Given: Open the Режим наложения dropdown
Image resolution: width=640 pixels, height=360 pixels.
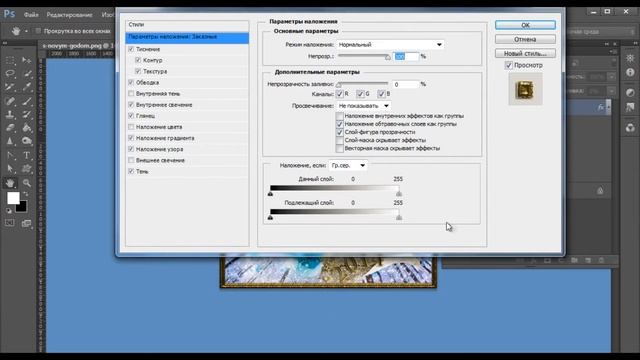Looking at the screenshot, I should point(390,44).
